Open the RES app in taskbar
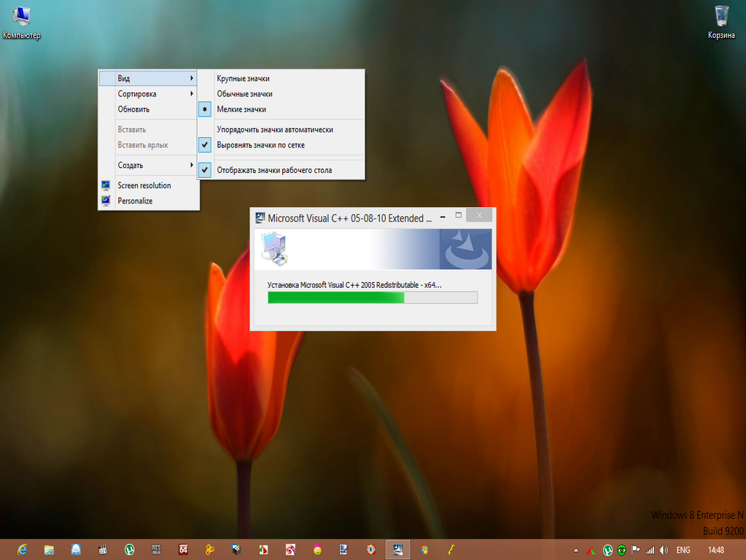Screen dimensions: 746x560 click(156, 549)
